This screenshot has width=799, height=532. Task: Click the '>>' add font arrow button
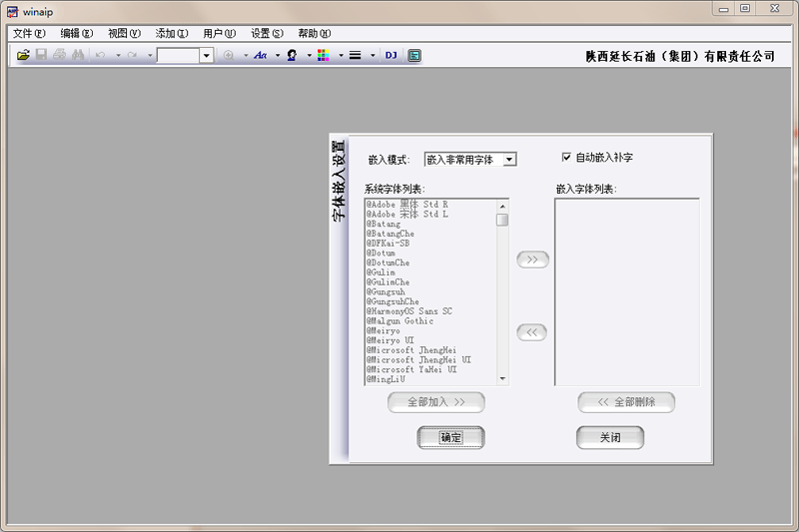coord(532,260)
